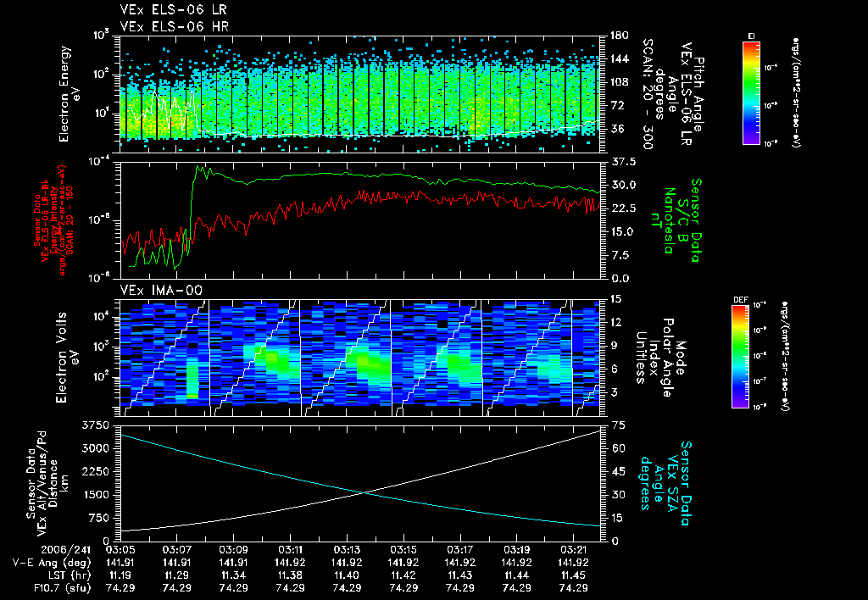Click the 'VEx IMA-00' panel title
This screenshot has height=600, width=868.
pos(161,291)
